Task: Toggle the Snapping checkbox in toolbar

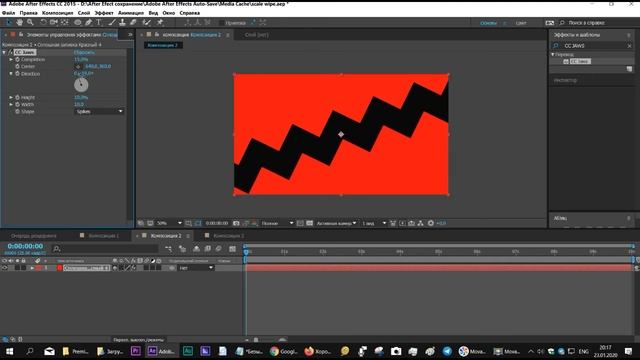Action: [x=222, y=23]
